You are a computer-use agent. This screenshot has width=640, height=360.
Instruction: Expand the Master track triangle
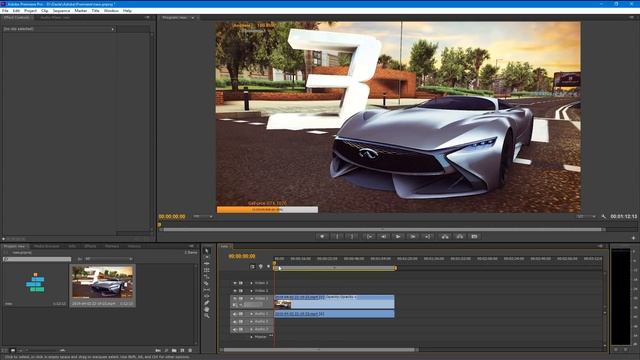(x=251, y=337)
